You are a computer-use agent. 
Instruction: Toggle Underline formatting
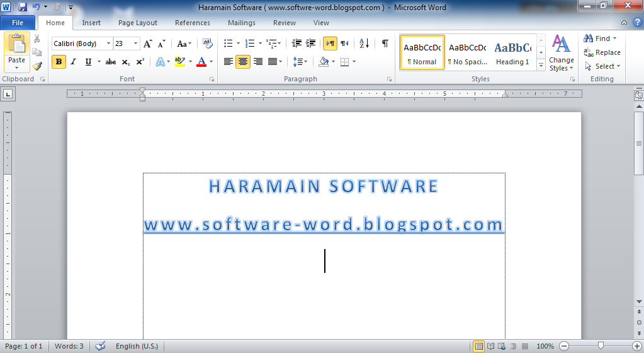pyautogui.click(x=88, y=62)
